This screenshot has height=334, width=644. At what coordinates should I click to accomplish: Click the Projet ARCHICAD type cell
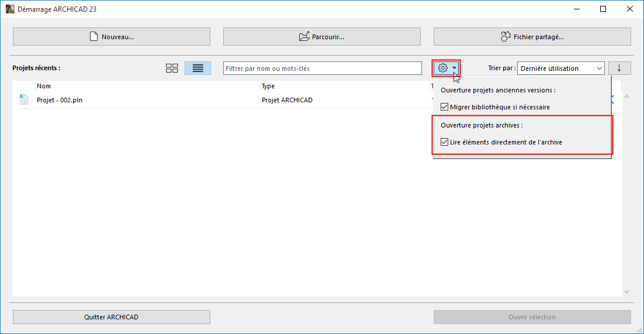287,100
